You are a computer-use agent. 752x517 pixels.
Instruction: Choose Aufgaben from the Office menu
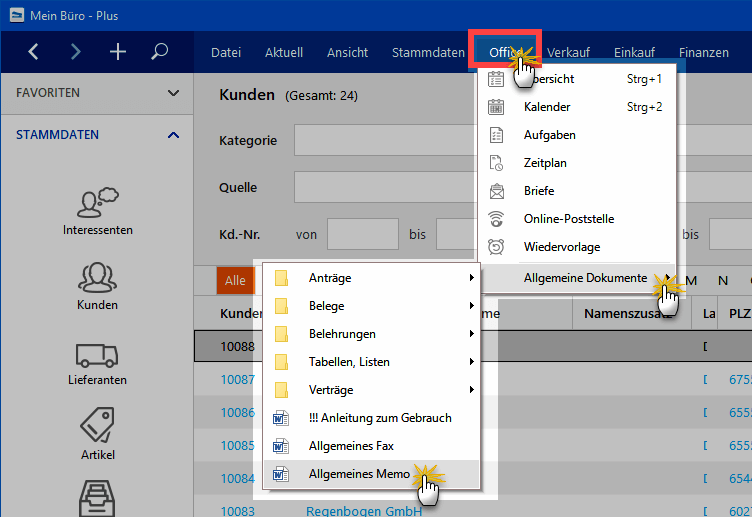576,135
